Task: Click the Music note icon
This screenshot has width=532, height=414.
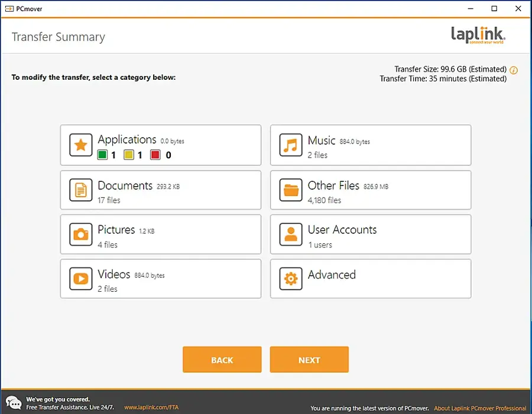Action: pyautogui.click(x=291, y=145)
